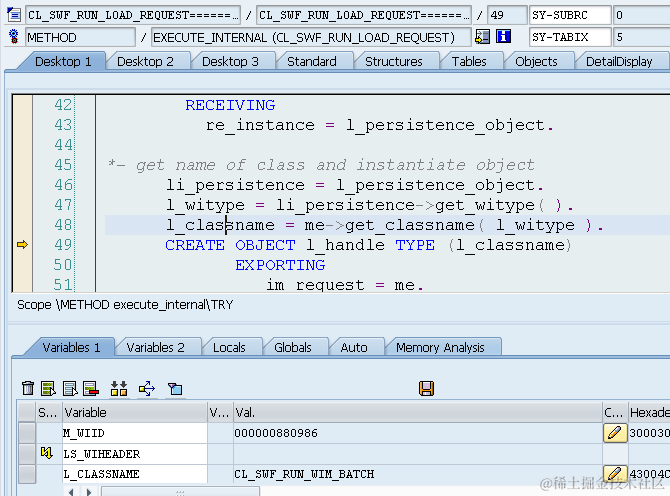Click the SY-SUBRC field

570,15
